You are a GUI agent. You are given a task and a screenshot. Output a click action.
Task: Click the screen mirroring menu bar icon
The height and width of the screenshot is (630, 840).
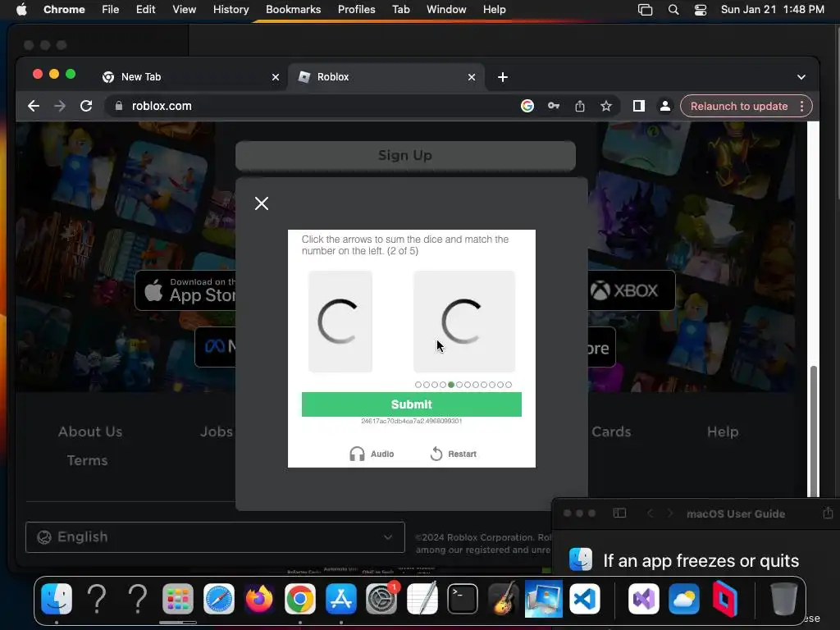click(x=645, y=10)
